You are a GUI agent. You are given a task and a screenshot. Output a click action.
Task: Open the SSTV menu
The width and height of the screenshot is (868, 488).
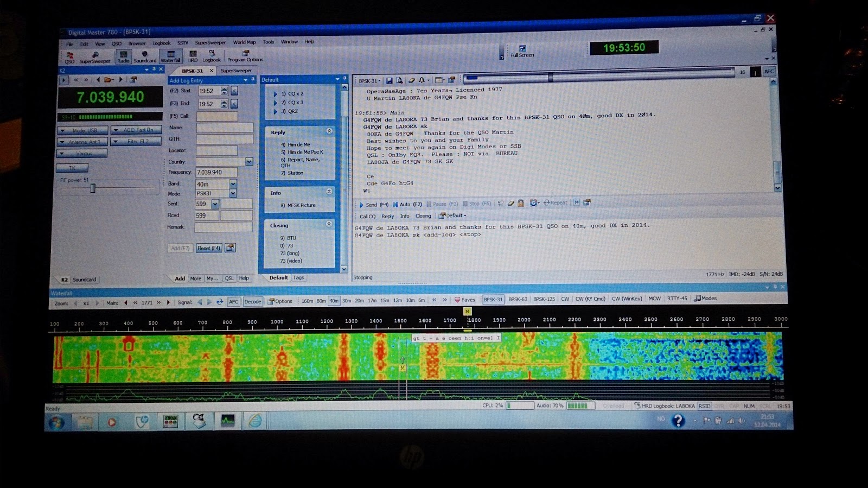[183, 43]
